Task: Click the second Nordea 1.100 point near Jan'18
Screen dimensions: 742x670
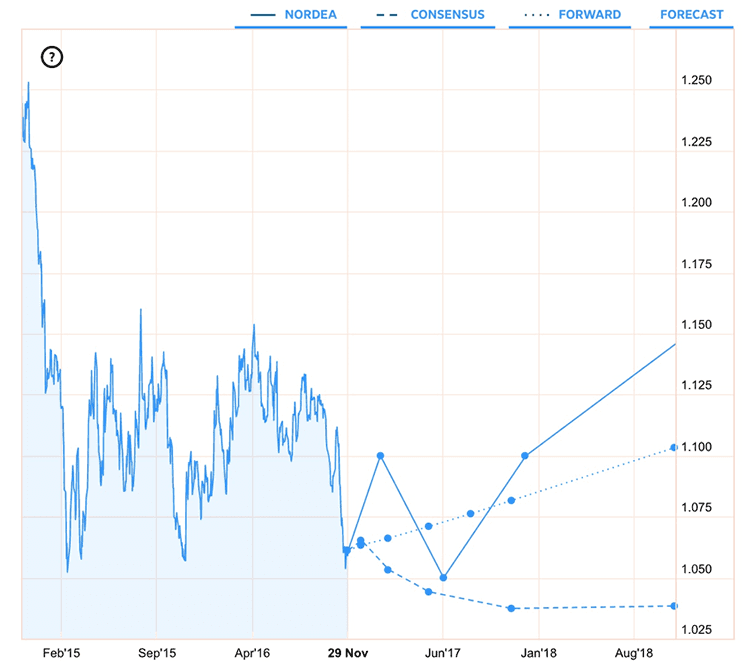Action: pyautogui.click(x=525, y=455)
